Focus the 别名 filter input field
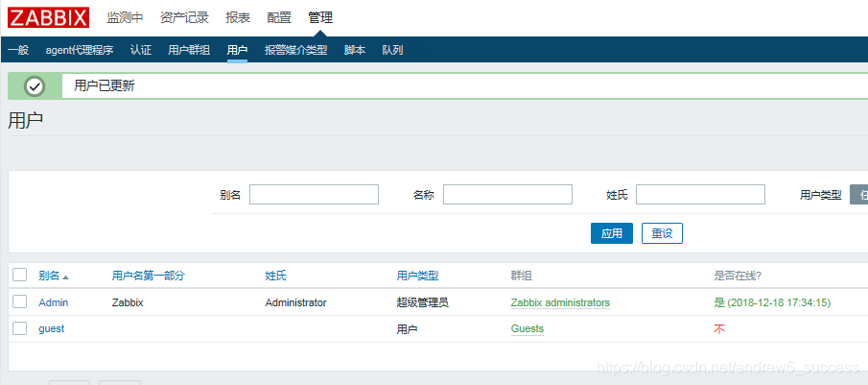This screenshot has width=868, height=385. [314, 195]
